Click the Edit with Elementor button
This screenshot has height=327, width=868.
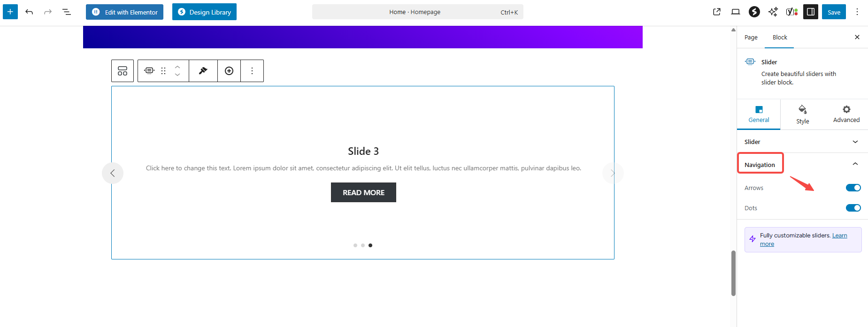click(x=124, y=12)
